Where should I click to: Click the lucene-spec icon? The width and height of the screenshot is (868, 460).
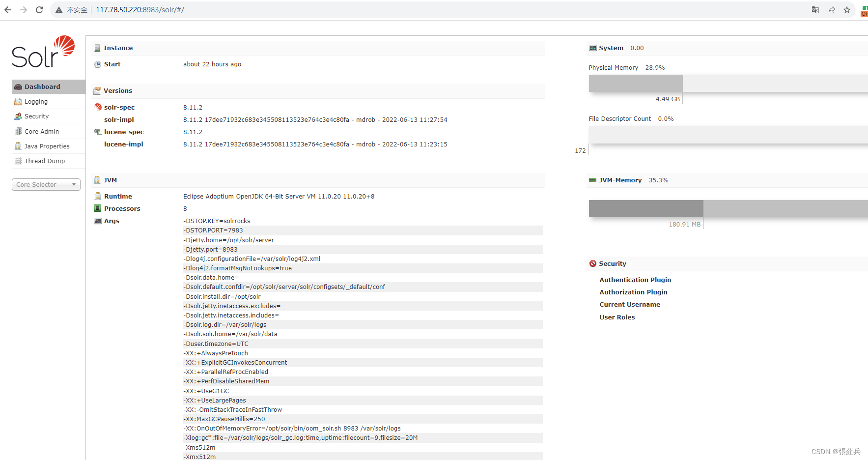(x=98, y=132)
